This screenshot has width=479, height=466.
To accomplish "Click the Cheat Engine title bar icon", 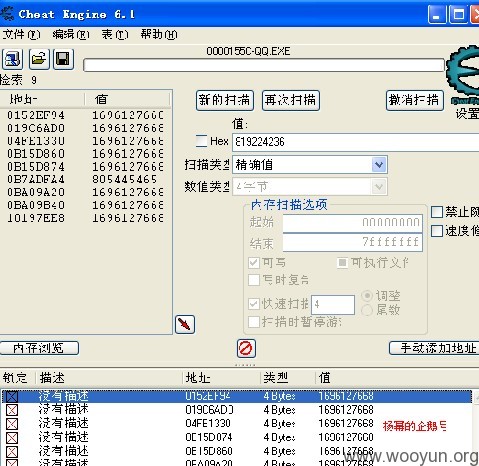I will pos(7,13).
